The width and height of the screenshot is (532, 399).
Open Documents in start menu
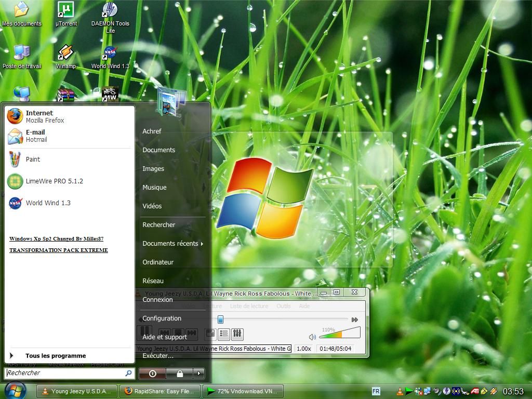point(159,150)
